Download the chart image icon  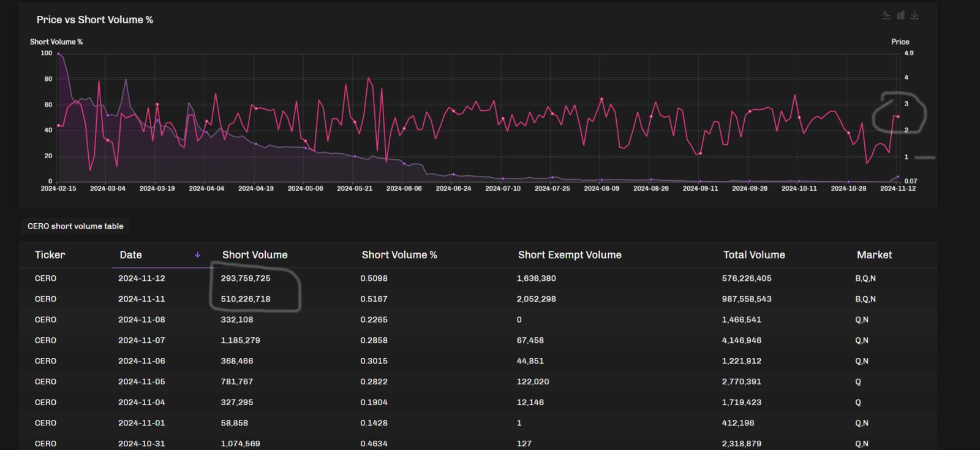pos(914,15)
